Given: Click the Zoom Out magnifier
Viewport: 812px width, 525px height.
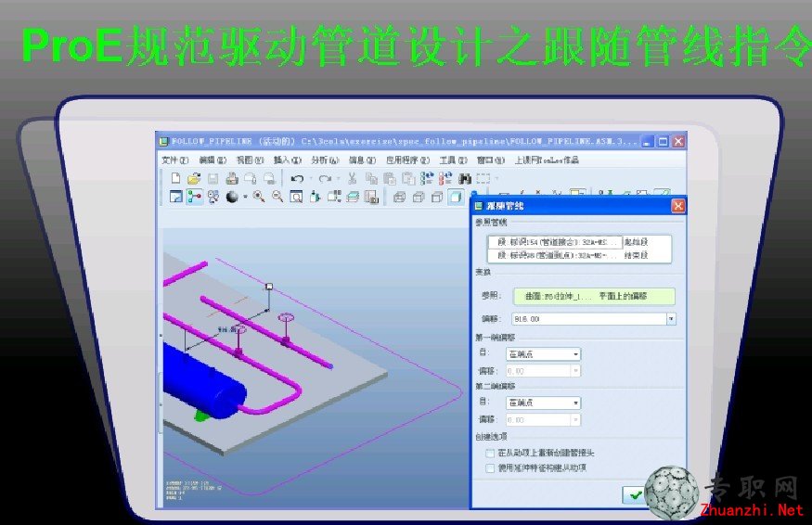Looking at the screenshot, I should pos(277,197).
